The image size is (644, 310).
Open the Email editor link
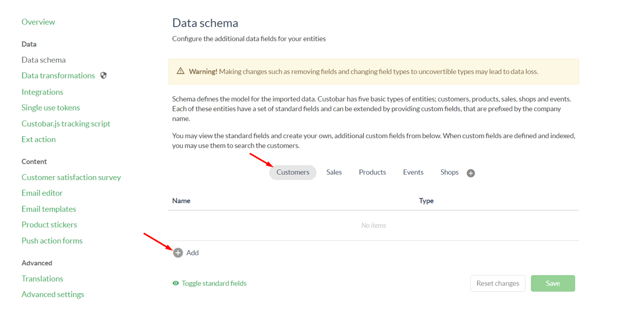click(x=42, y=193)
